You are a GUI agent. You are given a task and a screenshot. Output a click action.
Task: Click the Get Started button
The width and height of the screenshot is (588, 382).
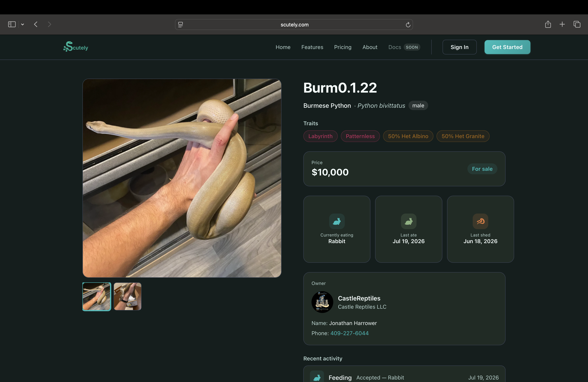507,47
